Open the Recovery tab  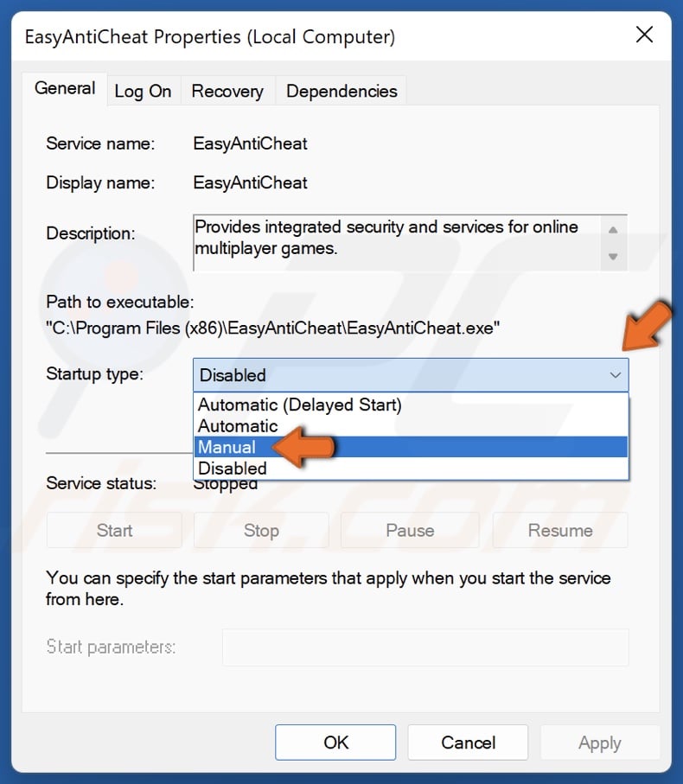click(x=227, y=91)
